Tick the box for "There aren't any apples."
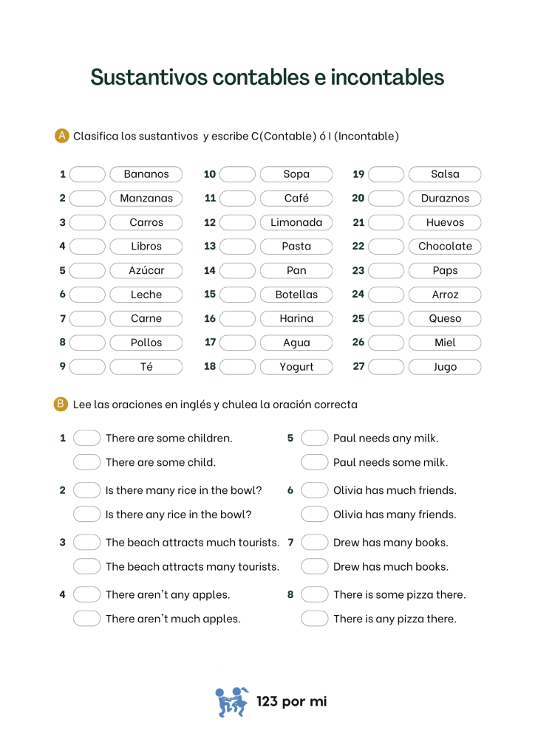The width and height of the screenshot is (535, 756). point(86,594)
